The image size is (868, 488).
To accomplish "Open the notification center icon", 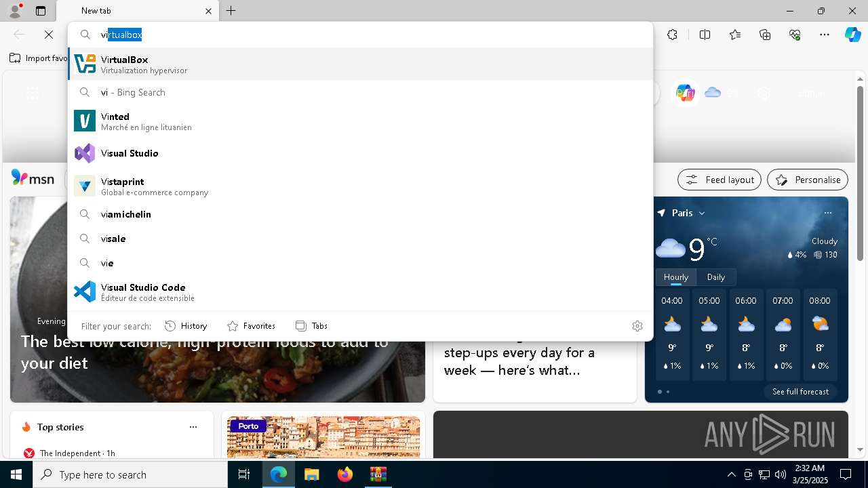I will click(x=846, y=474).
